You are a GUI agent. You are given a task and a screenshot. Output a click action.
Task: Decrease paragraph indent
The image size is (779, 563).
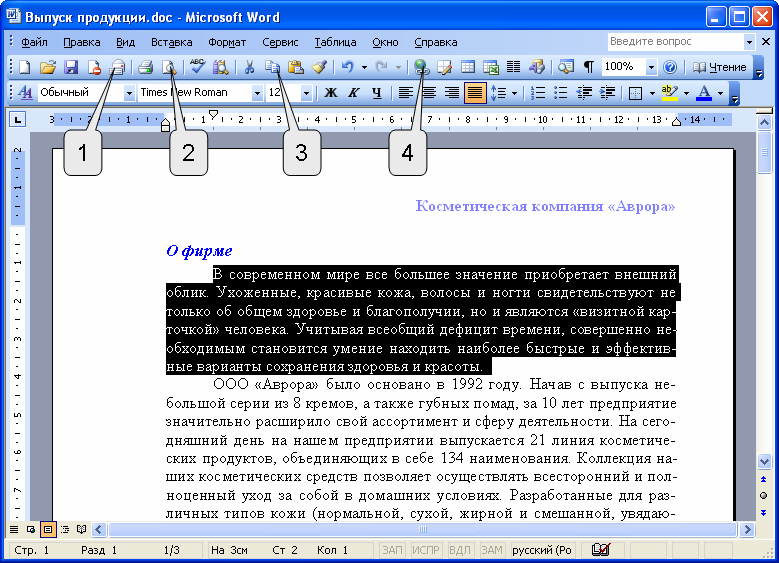point(584,92)
